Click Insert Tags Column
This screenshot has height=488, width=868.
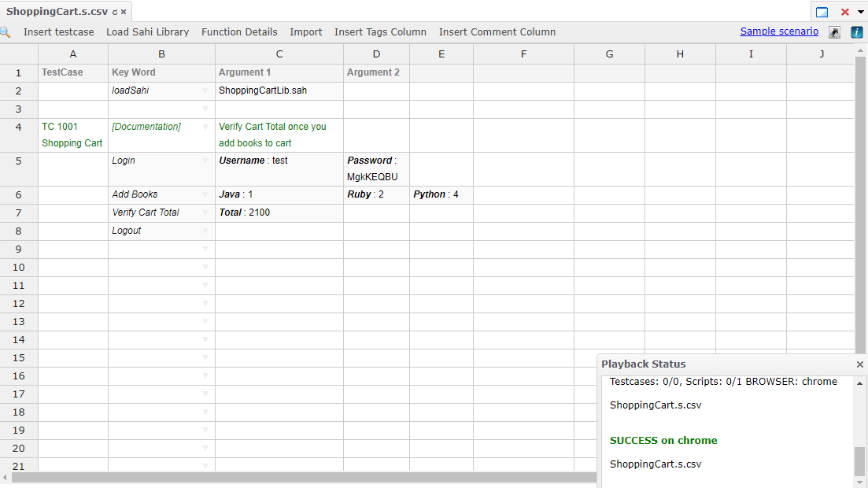pyautogui.click(x=380, y=32)
